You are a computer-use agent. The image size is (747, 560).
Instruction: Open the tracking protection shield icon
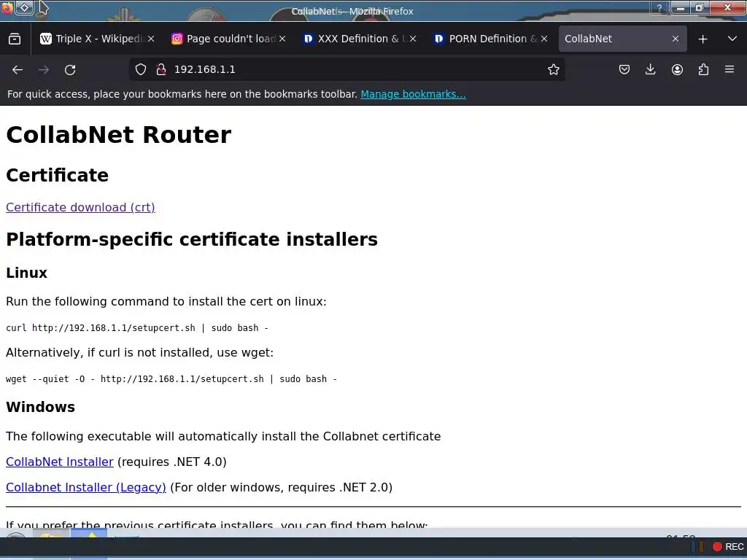(141, 69)
